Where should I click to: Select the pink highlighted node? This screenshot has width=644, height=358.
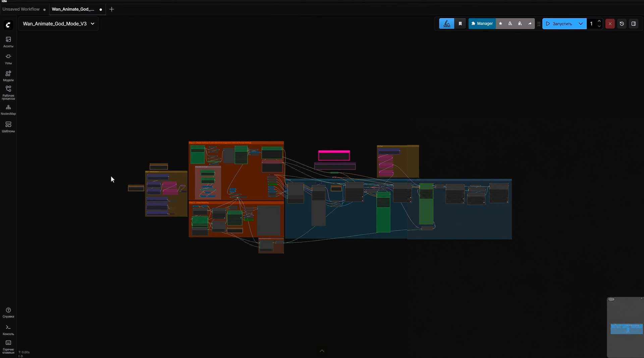pyautogui.click(x=334, y=156)
